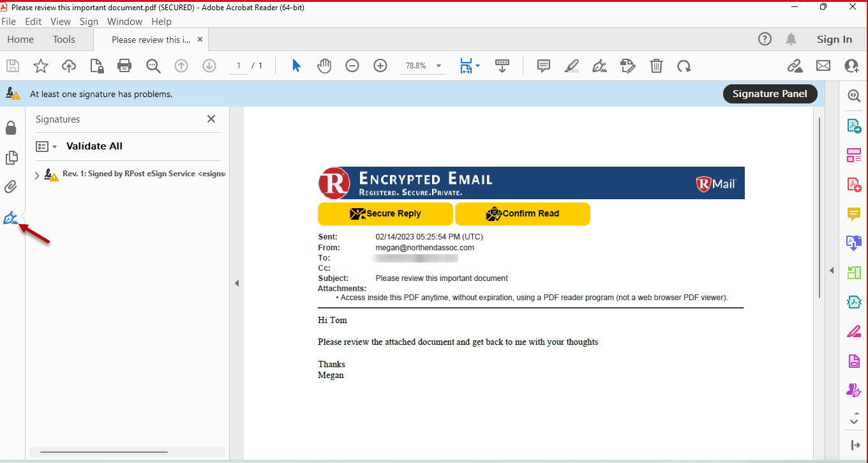This screenshot has width=868, height=463.
Task: Click the protected file lock icon
Action: click(96, 66)
